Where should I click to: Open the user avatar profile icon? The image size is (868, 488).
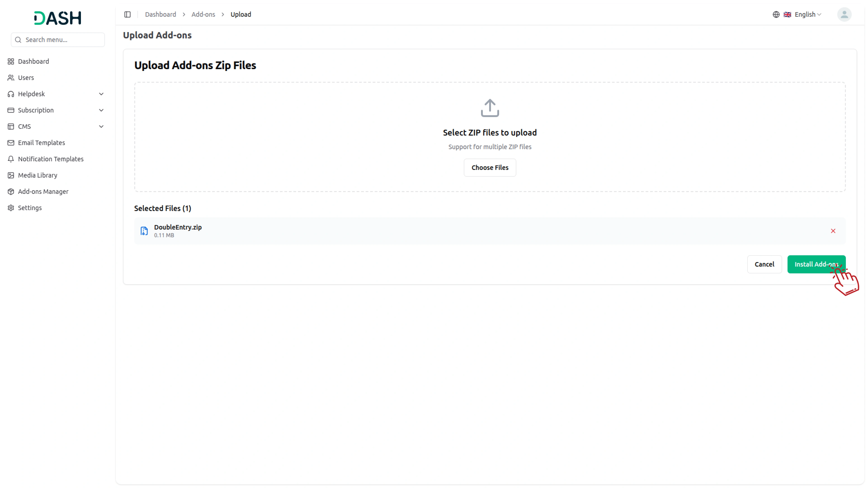[844, 14]
